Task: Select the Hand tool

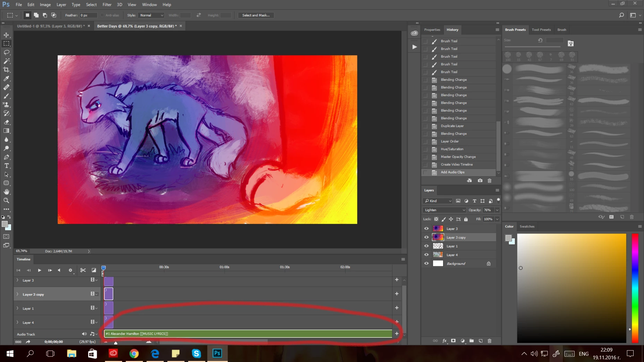Action: pyautogui.click(x=6, y=192)
